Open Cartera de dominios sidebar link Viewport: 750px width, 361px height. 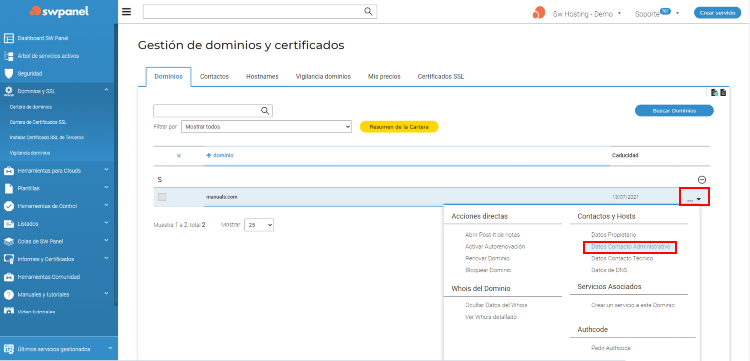(x=31, y=107)
